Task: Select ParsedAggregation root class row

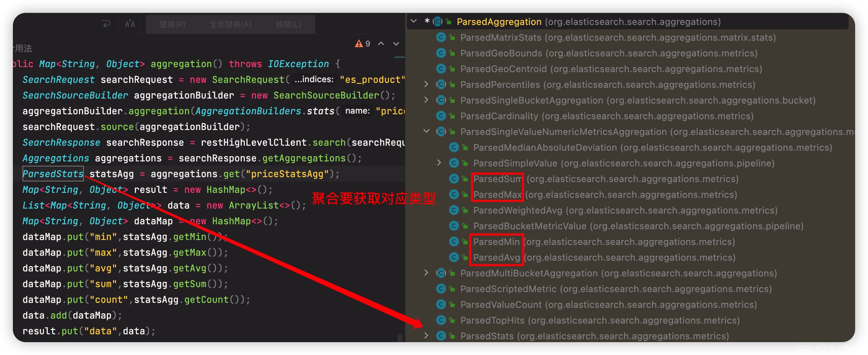Action: click(x=628, y=22)
